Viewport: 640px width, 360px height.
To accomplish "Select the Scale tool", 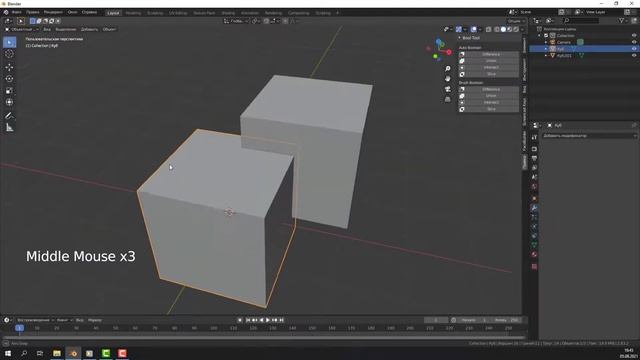I will [x=9, y=90].
